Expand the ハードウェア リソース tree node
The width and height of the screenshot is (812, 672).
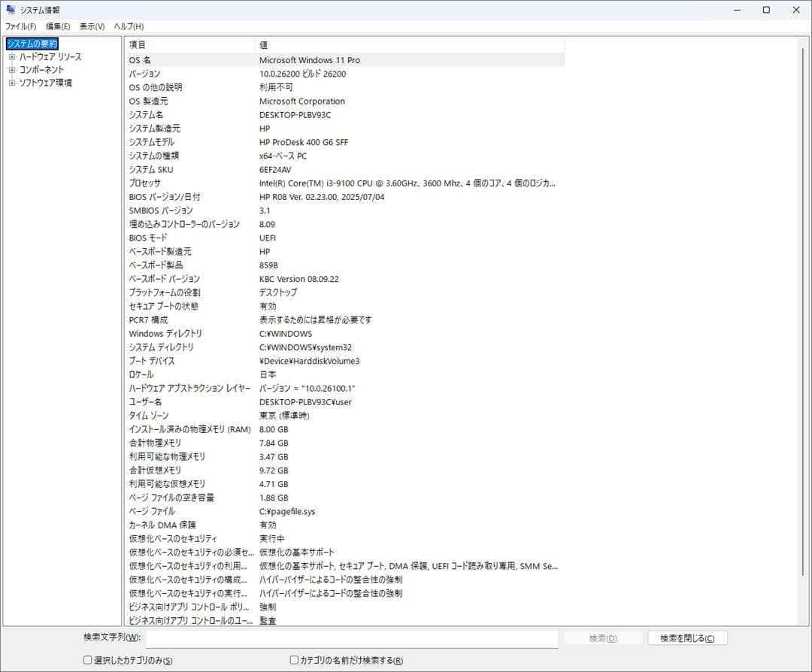pos(11,56)
